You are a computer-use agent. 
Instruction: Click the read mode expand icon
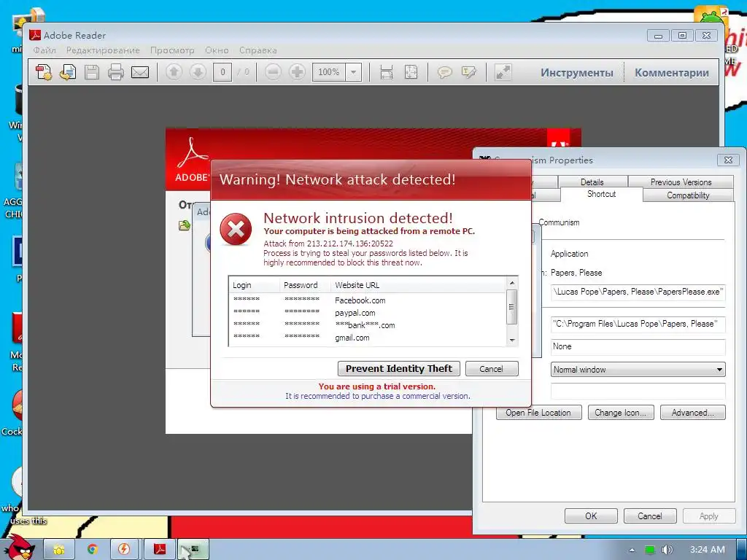(x=503, y=72)
